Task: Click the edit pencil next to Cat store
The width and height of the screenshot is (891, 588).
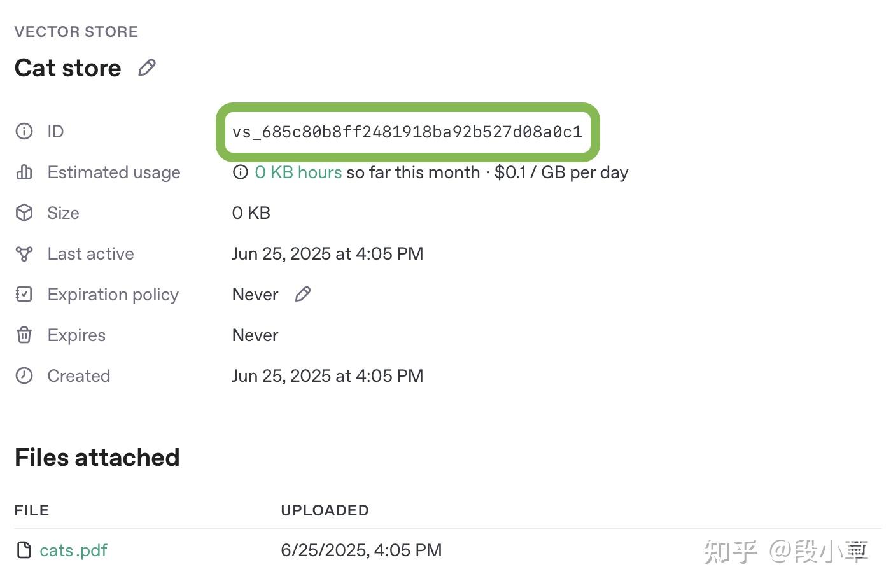Action: click(x=147, y=67)
